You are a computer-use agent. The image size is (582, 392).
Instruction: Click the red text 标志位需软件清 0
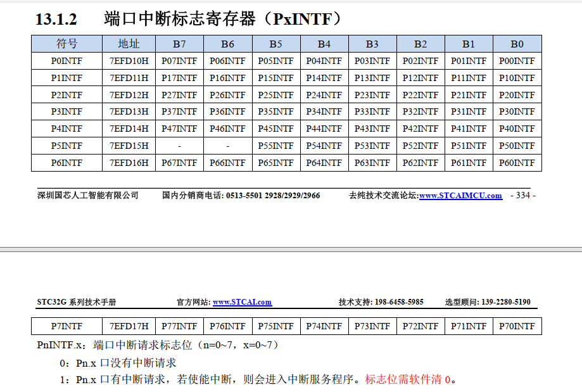click(408, 379)
